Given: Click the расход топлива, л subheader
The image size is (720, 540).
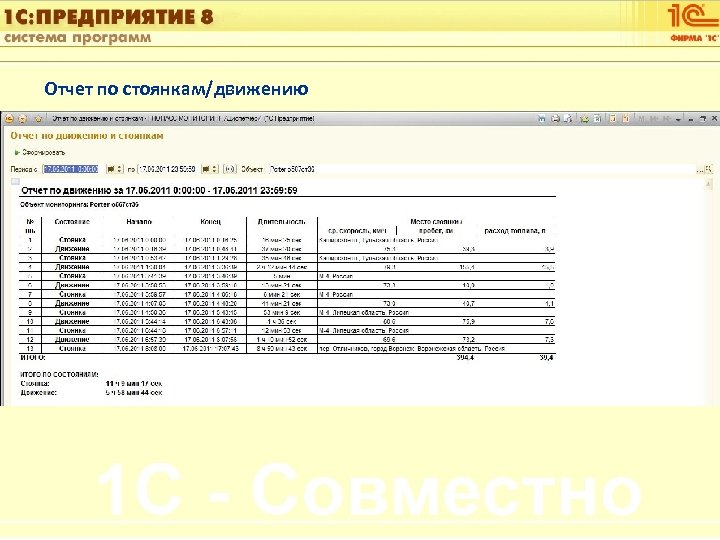Looking at the screenshot, I should 515,231.
